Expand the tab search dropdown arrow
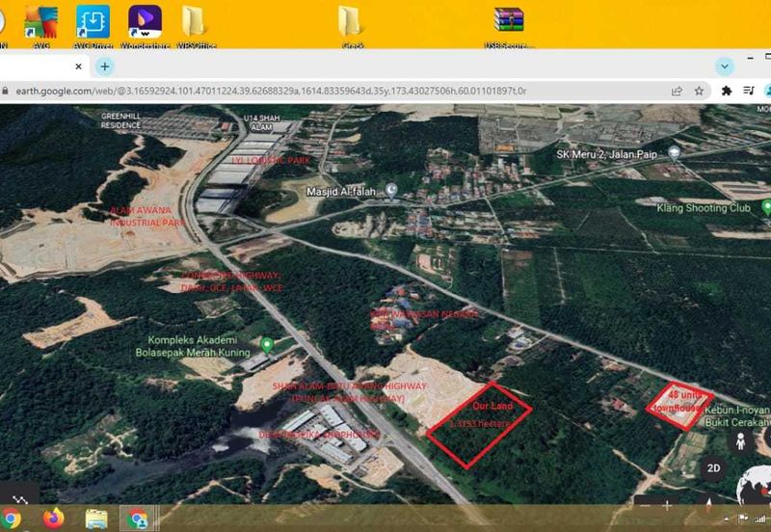This screenshot has width=771, height=532. [x=725, y=66]
